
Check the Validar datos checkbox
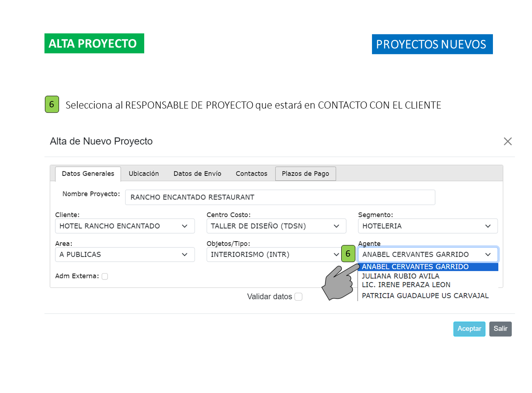coord(298,297)
